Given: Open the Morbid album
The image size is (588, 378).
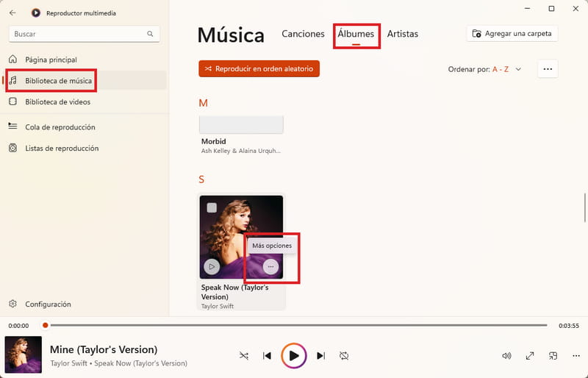Looking at the screenshot, I should (241, 135).
